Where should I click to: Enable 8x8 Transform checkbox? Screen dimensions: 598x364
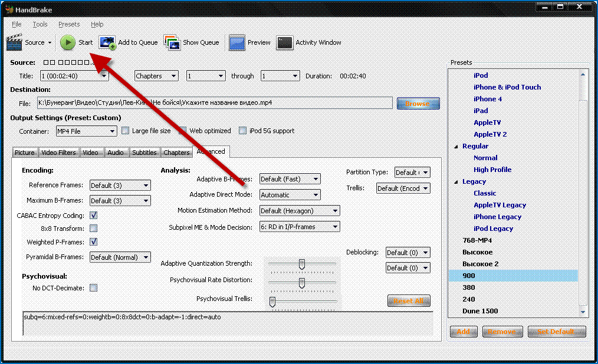click(x=93, y=229)
